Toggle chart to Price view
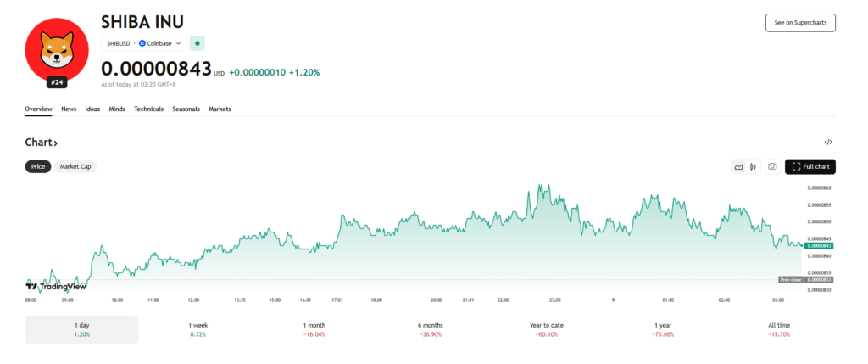This screenshot has width=868, height=364. click(38, 167)
